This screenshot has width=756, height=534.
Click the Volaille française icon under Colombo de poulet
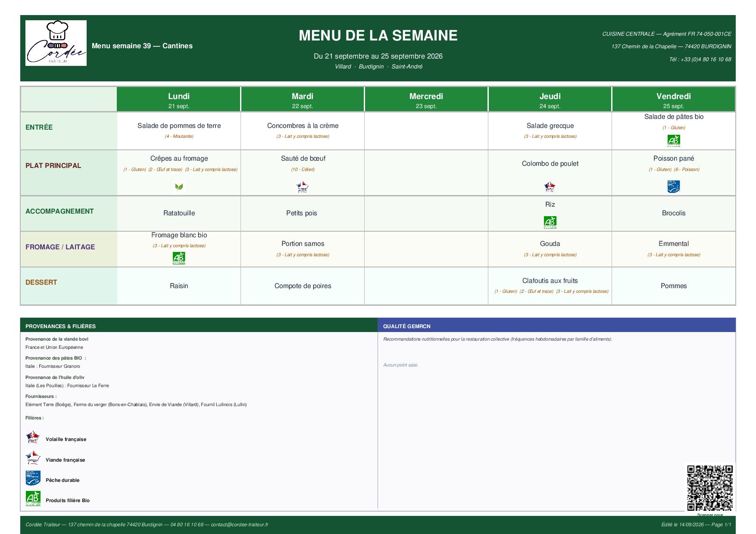pyautogui.click(x=550, y=187)
